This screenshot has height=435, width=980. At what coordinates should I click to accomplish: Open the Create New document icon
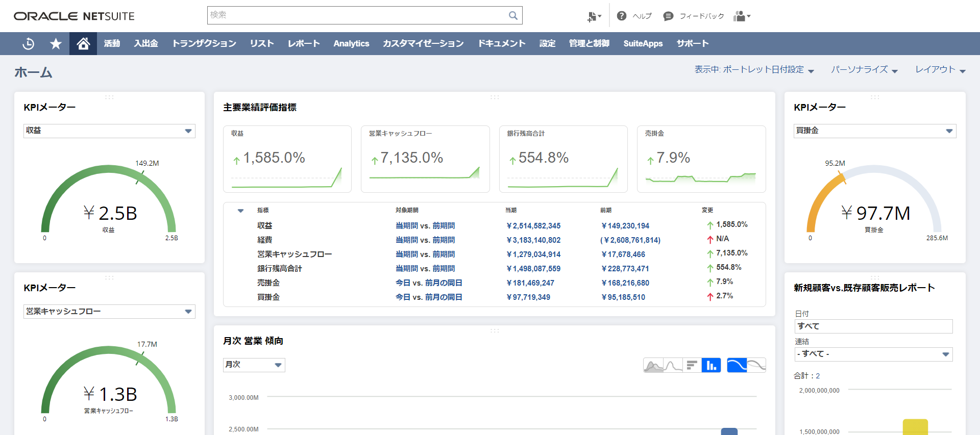pyautogui.click(x=593, y=16)
